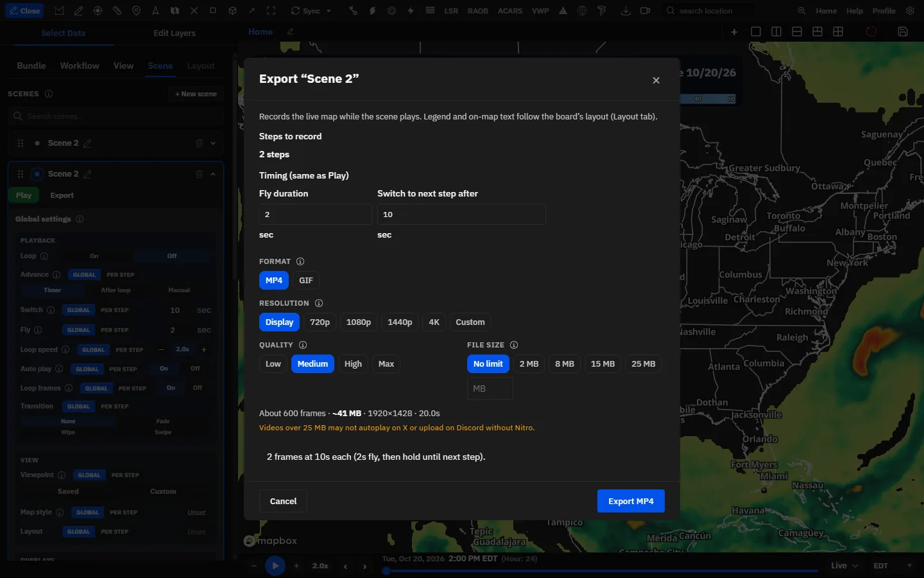Click the 3D cube tool icon

click(x=232, y=11)
